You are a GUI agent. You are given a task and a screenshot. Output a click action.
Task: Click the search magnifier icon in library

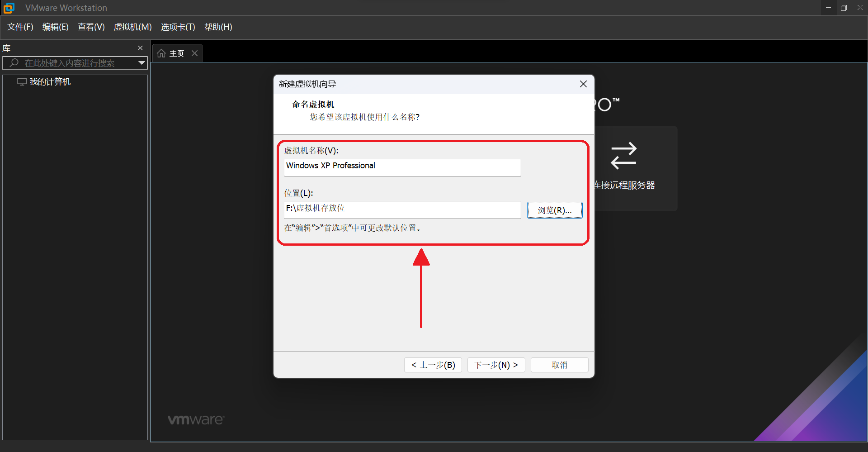[x=14, y=63]
